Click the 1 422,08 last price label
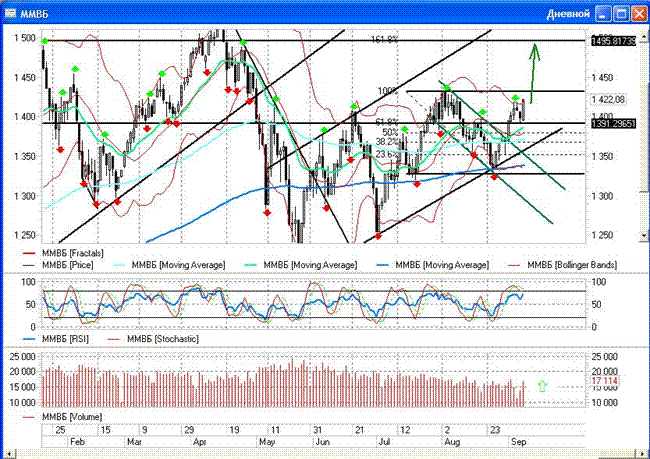650x459 pixels. [608, 100]
